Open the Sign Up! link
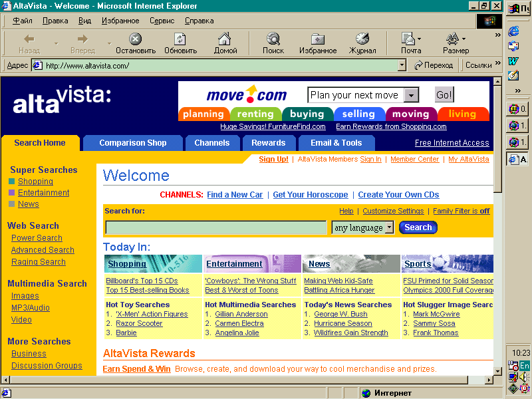The width and height of the screenshot is (532, 399). (273, 159)
